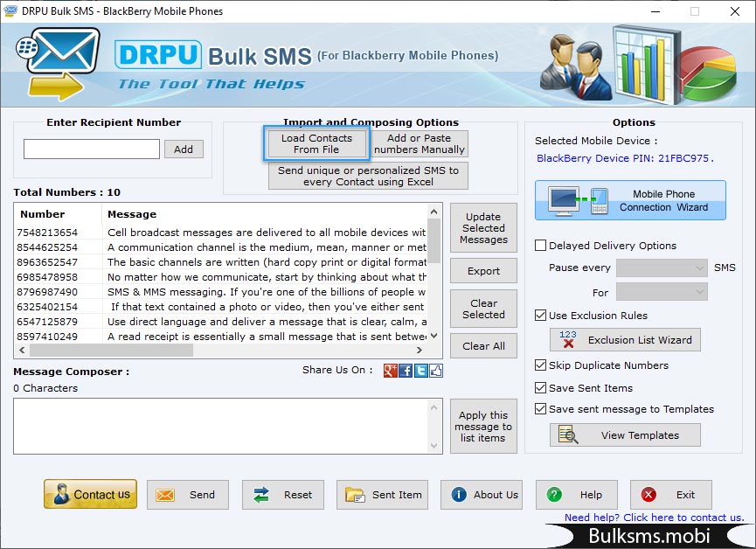Click scroll right arrow of message list
The image size is (756, 549).
(x=419, y=351)
